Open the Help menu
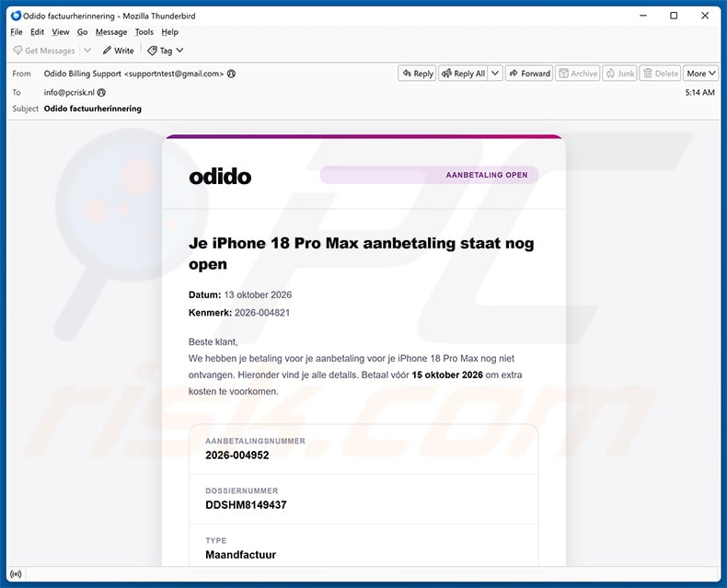The width and height of the screenshot is (727, 588). click(x=169, y=32)
